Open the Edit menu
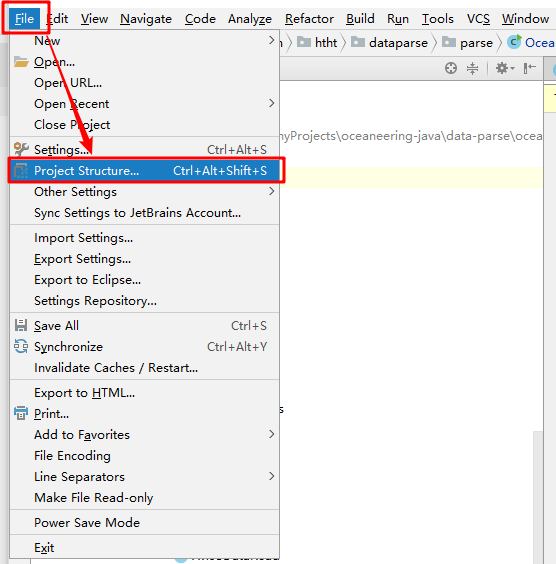Viewport: 556px width, 564px height. coord(58,19)
